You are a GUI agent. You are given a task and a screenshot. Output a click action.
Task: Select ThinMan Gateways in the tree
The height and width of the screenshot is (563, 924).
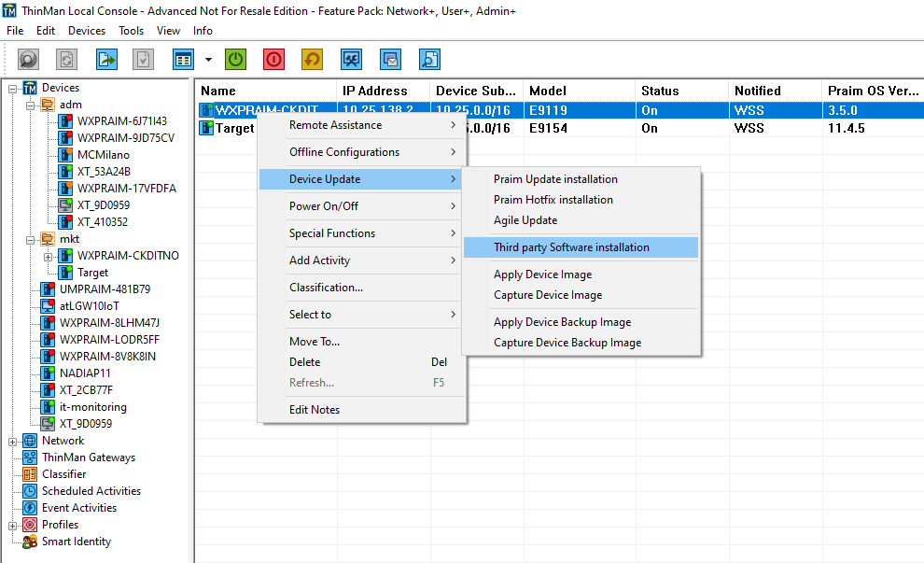tap(89, 457)
